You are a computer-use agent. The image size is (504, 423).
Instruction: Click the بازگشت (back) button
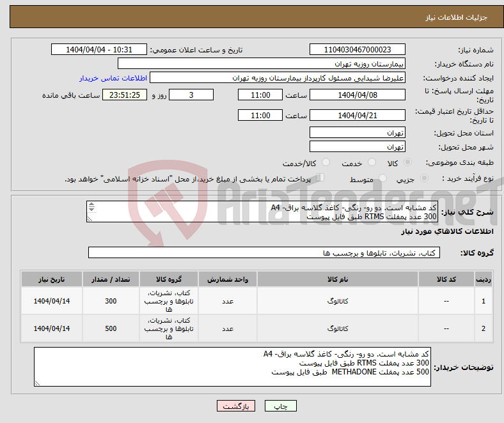[x=236, y=406]
